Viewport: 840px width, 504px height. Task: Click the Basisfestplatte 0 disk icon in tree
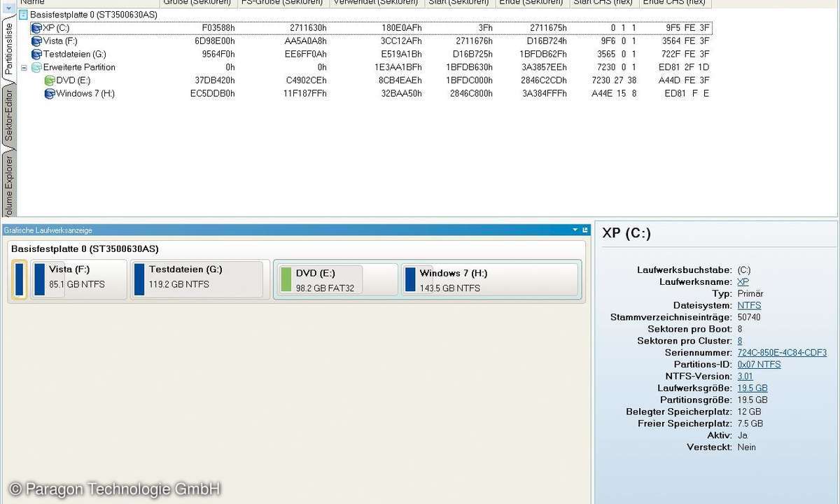coord(24,15)
